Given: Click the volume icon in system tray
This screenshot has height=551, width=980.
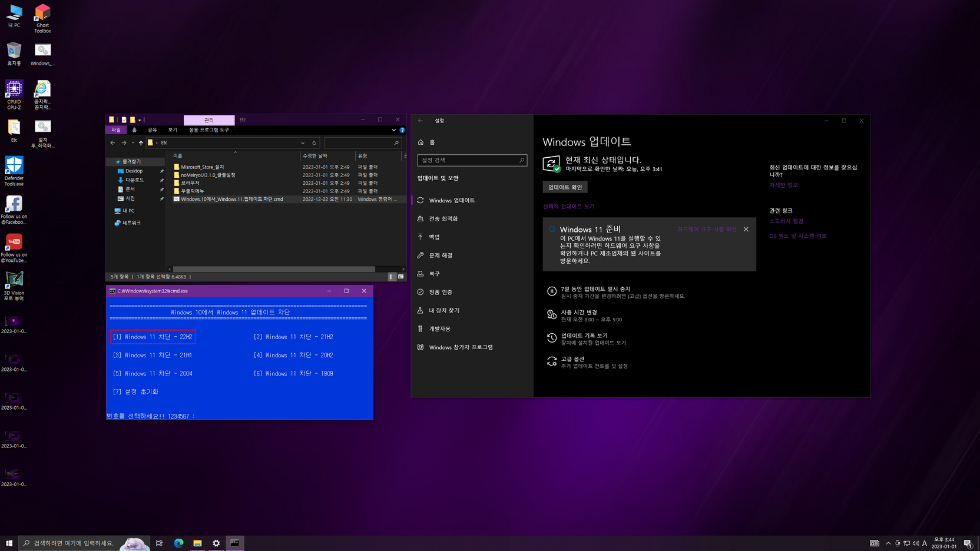Looking at the screenshot, I should (x=916, y=543).
